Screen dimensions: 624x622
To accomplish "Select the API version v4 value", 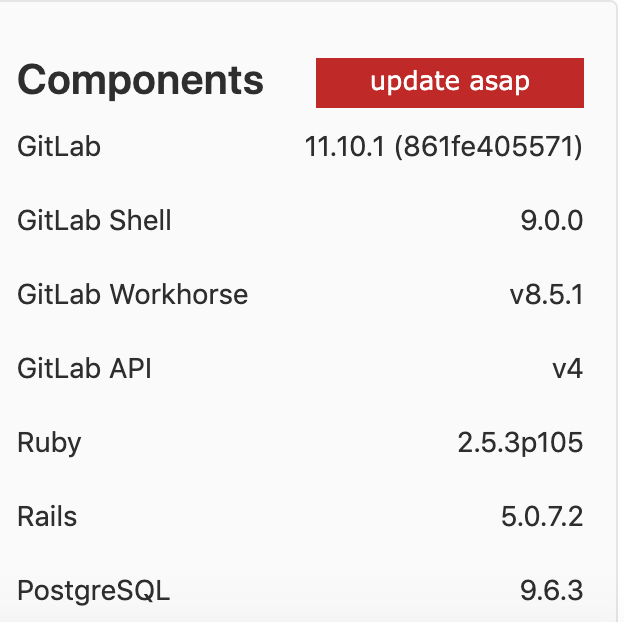I will pyautogui.click(x=567, y=369).
